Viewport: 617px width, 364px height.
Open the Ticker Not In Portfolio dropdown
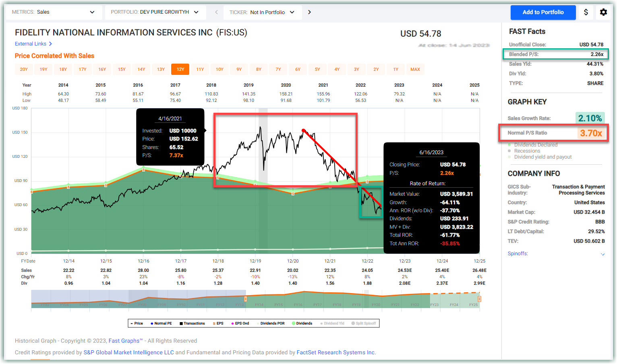pos(262,12)
